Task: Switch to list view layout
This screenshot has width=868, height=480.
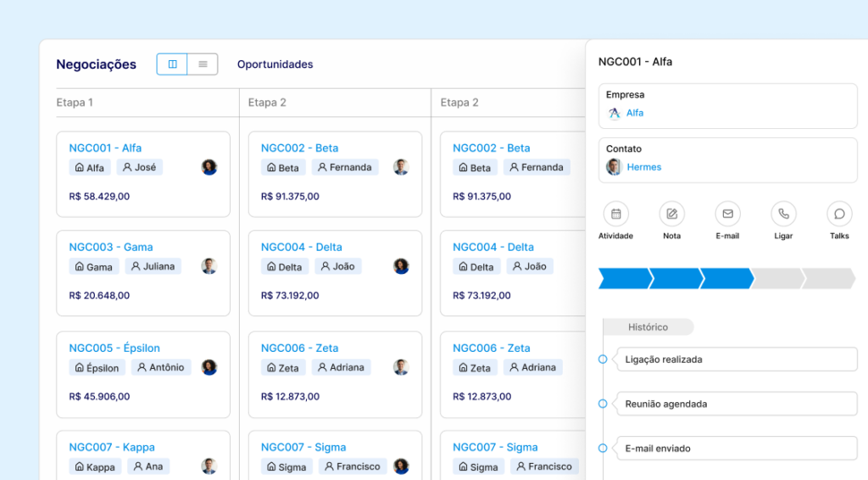Action: point(203,64)
